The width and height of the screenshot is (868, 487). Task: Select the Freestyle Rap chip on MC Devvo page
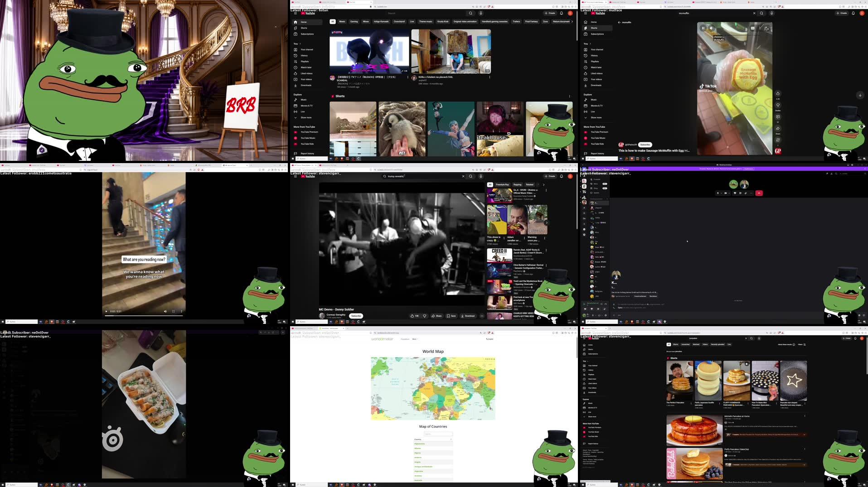coord(502,184)
